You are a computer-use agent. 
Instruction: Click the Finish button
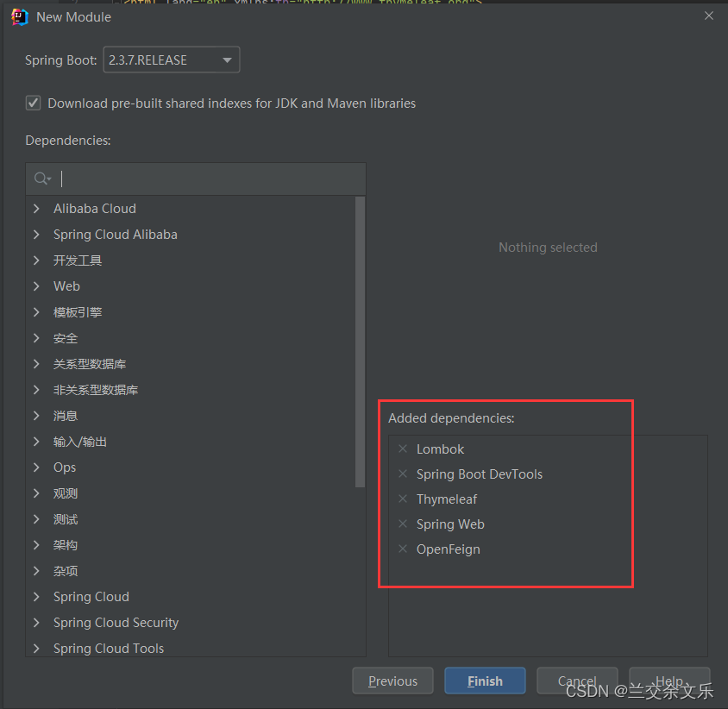tap(485, 681)
